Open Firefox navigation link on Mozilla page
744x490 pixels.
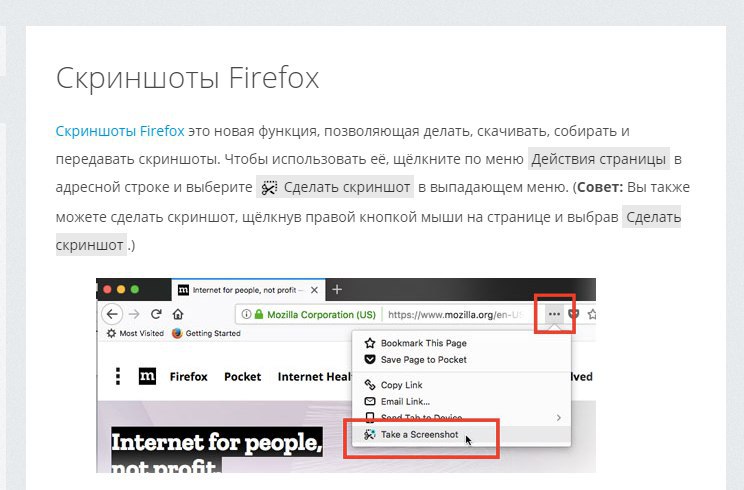188,377
